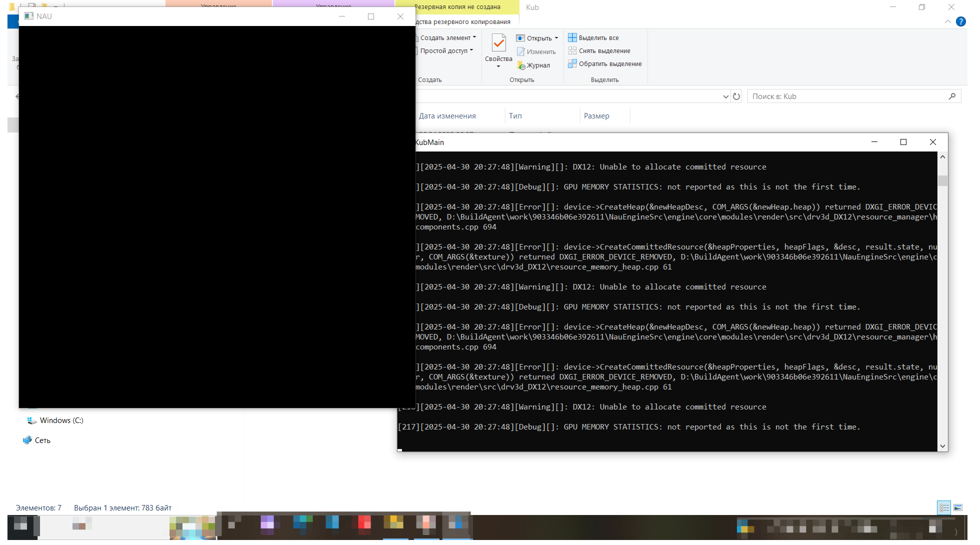The height and width of the screenshot is (545, 980).
Task: Sort by the Размер column header
Action: [596, 116]
